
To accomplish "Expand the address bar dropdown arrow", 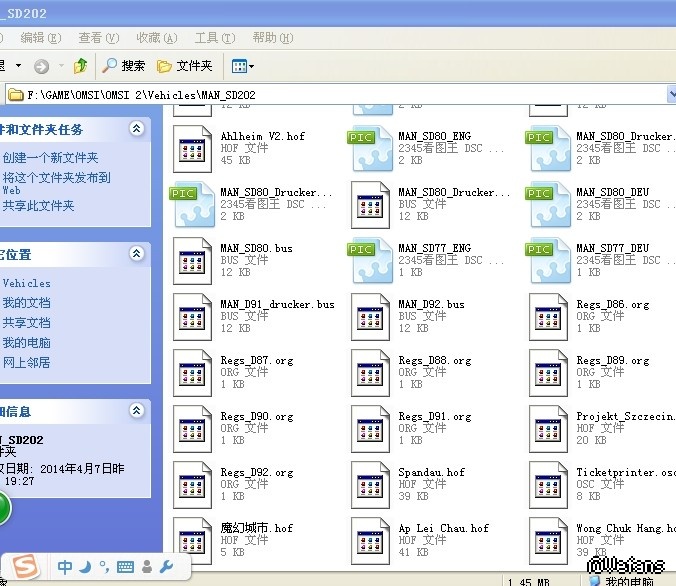I will point(671,95).
